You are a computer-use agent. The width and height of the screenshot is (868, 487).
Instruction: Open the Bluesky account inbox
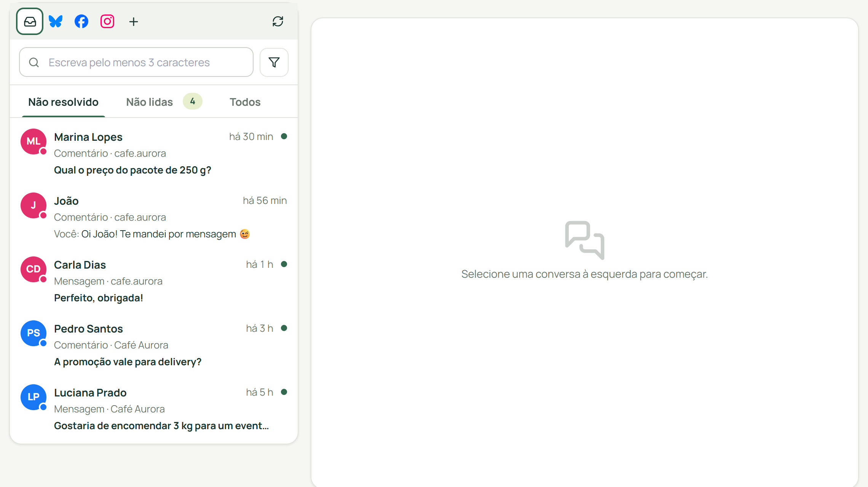[x=56, y=21]
